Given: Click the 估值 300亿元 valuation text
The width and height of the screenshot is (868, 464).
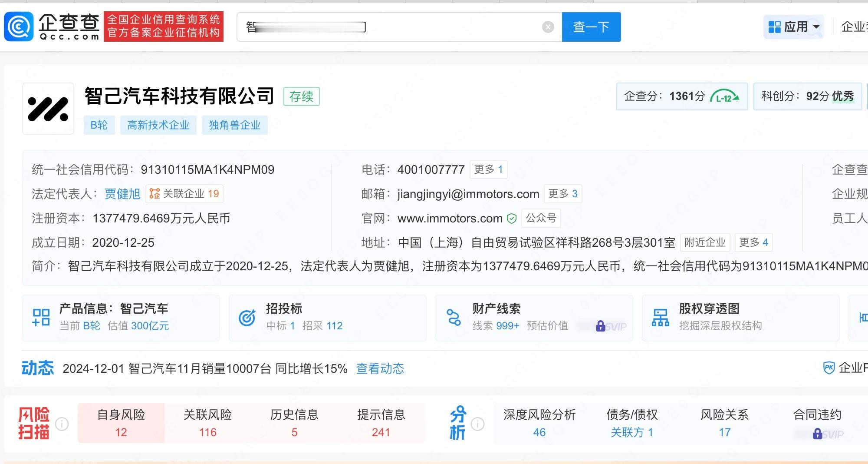Looking at the screenshot, I should pos(138,326).
